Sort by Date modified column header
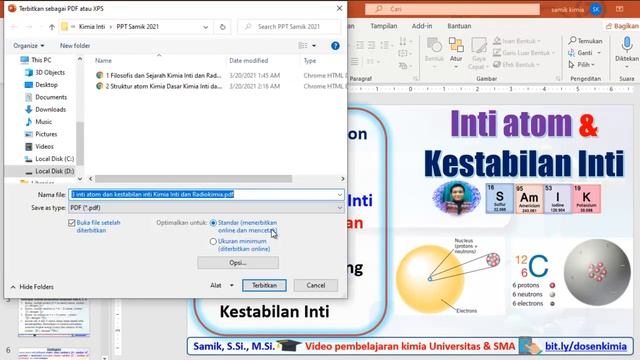640x360 pixels. click(249, 60)
